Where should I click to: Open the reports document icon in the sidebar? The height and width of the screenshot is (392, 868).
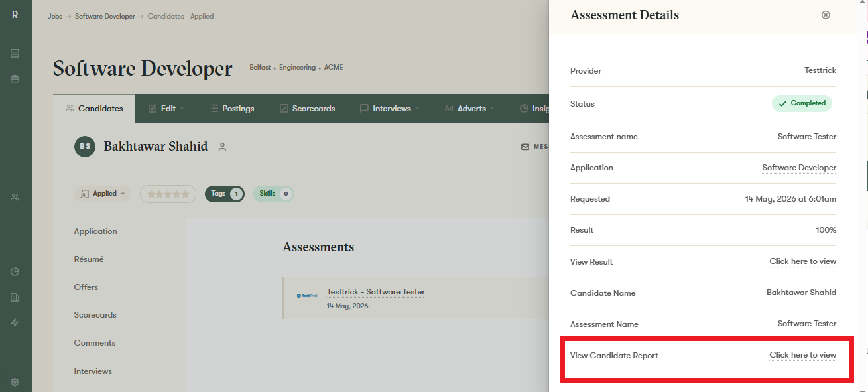point(15,298)
